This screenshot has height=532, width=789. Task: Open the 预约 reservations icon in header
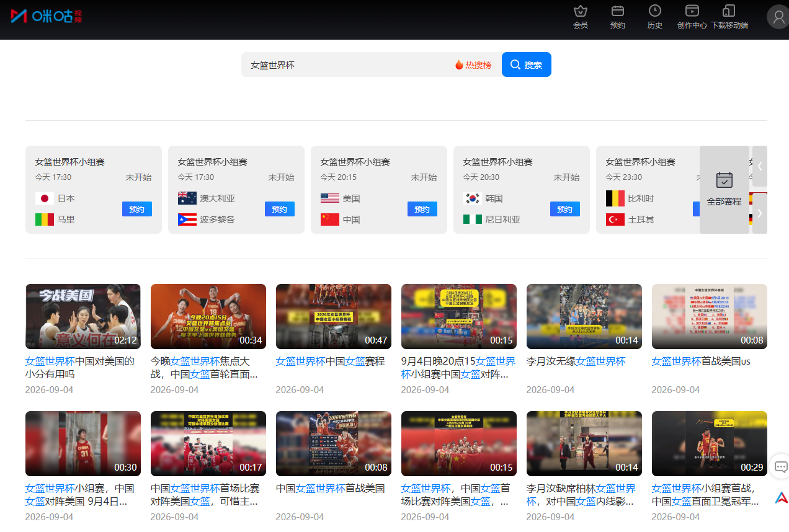tap(618, 17)
